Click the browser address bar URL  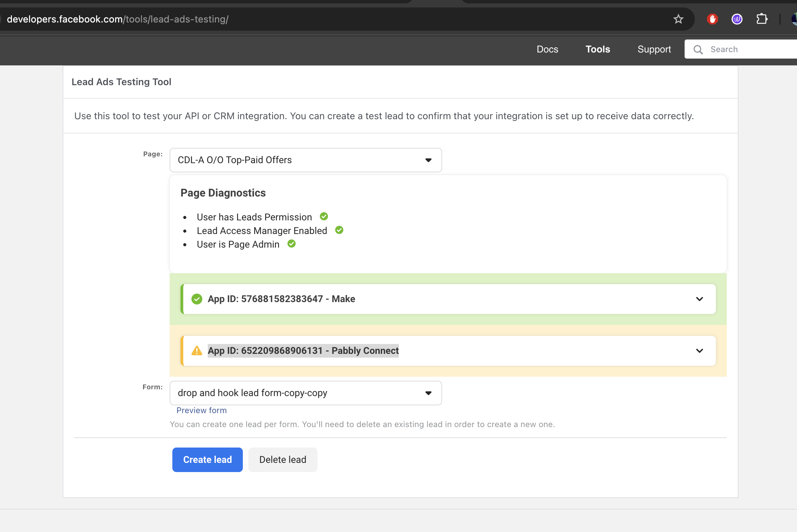[118, 19]
